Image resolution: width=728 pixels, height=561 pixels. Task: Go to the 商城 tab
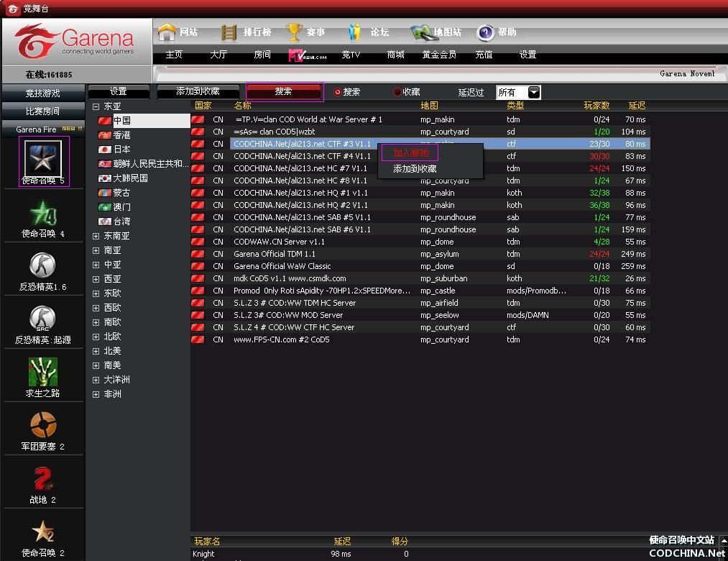[x=395, y=55]
